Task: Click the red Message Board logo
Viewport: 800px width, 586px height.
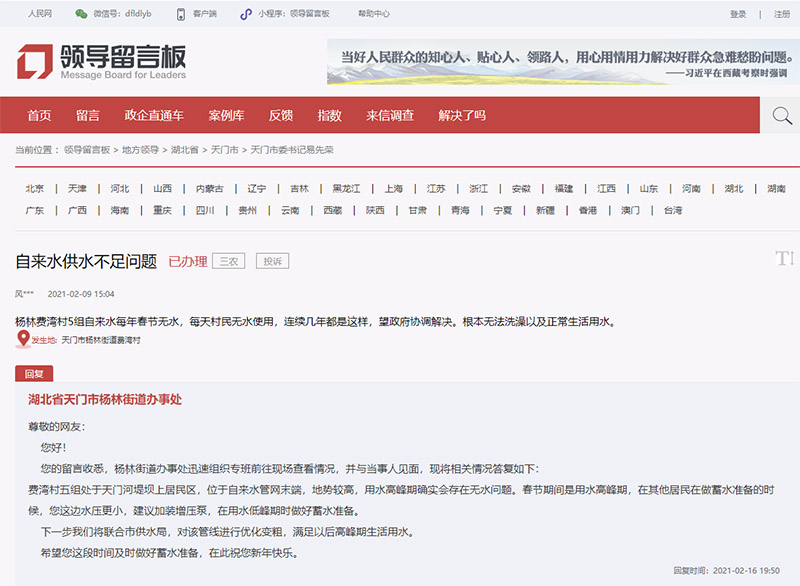Action: coord(34,63)
